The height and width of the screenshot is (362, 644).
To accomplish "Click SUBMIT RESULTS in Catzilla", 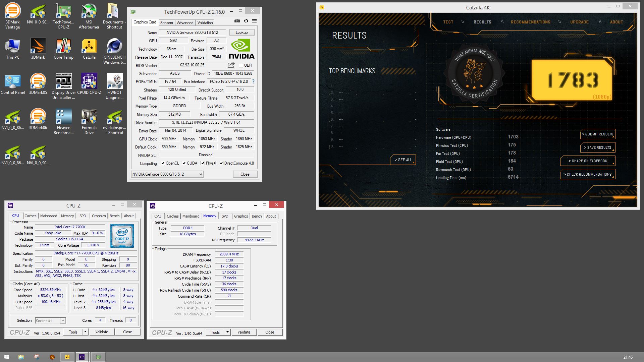I will click(x=597, y=134).
